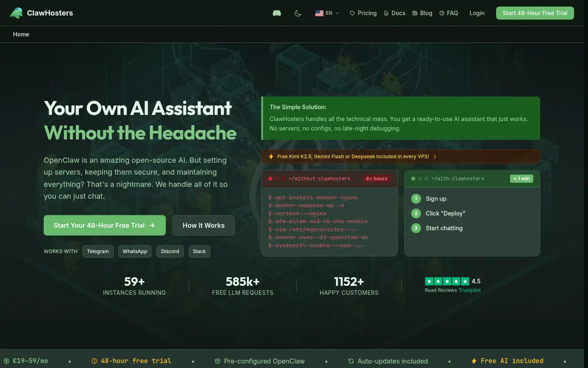This screenshot has width=588, height=368.
Task: Click the 4+ hours badge
Action: click(x=376, y=179)
